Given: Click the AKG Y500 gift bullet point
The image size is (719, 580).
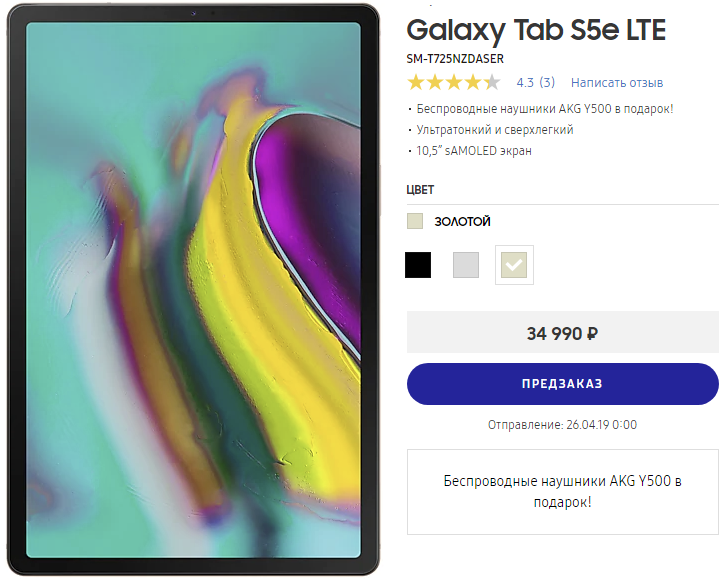Looking at the screenshot, I should tap(545, 109).
